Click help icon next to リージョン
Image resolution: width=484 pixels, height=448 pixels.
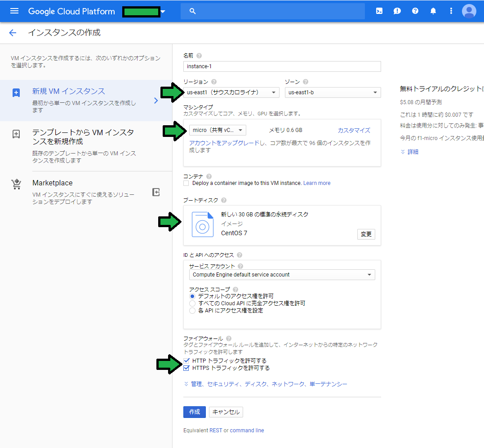(214, 82)
